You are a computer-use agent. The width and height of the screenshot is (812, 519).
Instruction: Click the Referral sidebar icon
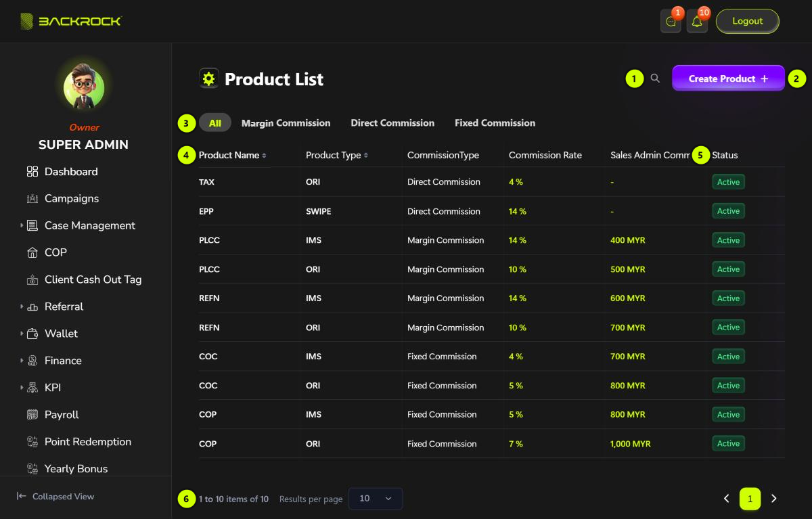tap(32, 307)
